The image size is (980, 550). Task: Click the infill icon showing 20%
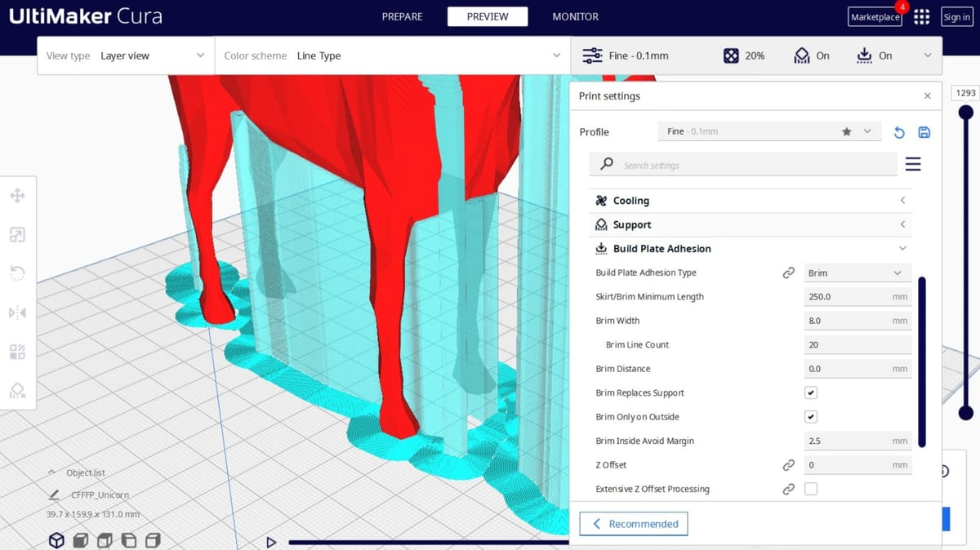731,55
